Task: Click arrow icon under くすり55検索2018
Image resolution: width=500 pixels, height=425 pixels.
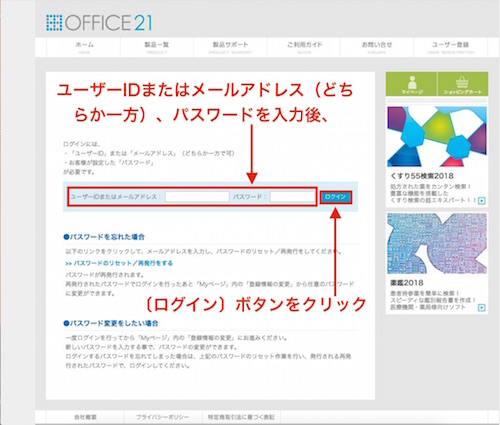Action: (x=481, y=201)
